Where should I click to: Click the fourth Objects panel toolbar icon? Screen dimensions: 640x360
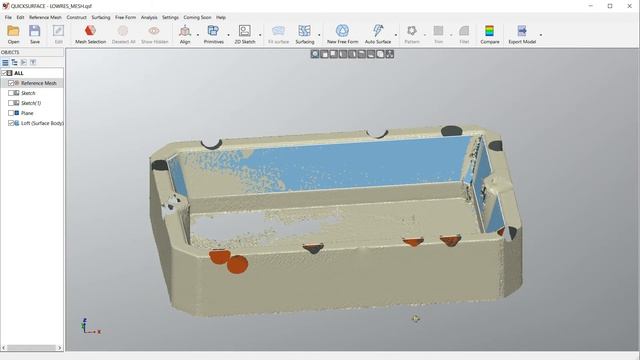tap(33, 62)
